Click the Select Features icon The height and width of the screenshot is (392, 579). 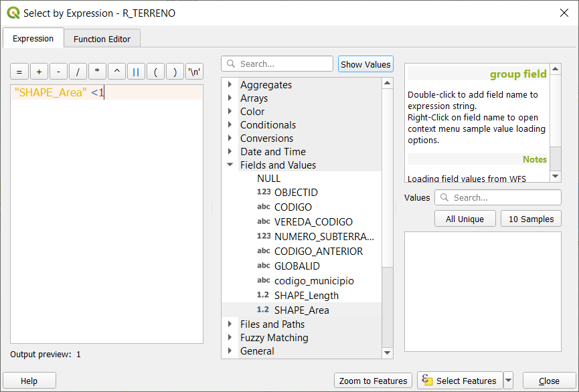pos(427,380)
